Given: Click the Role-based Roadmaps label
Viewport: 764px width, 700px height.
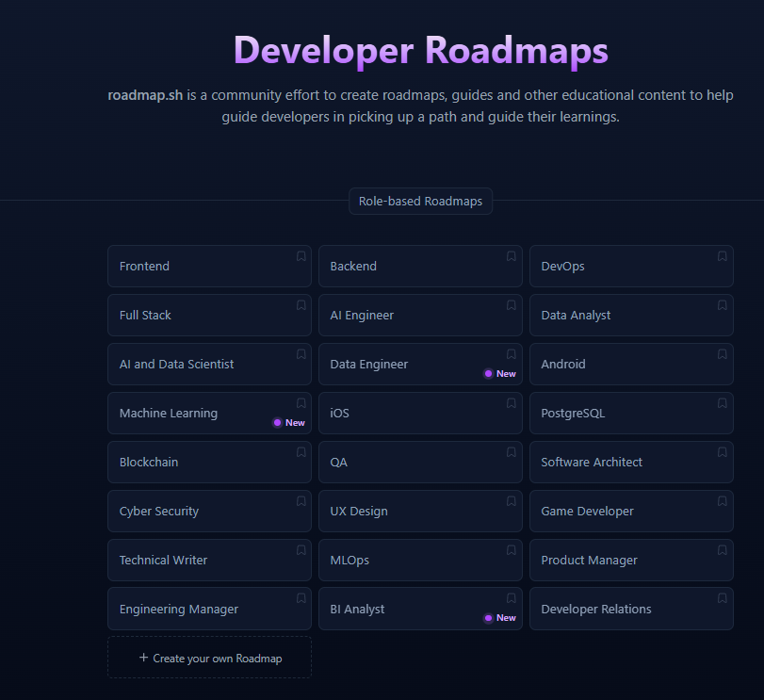Looking at the screenshot, I should point(420,202).
